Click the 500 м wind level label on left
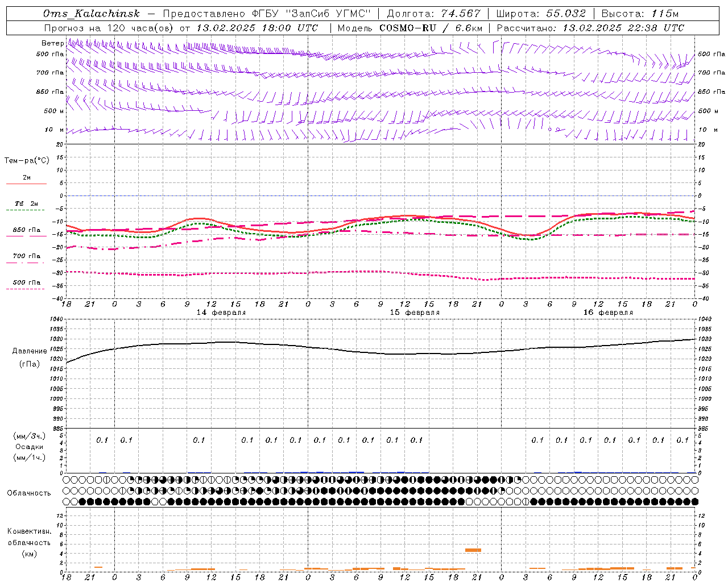 point(54,111)
